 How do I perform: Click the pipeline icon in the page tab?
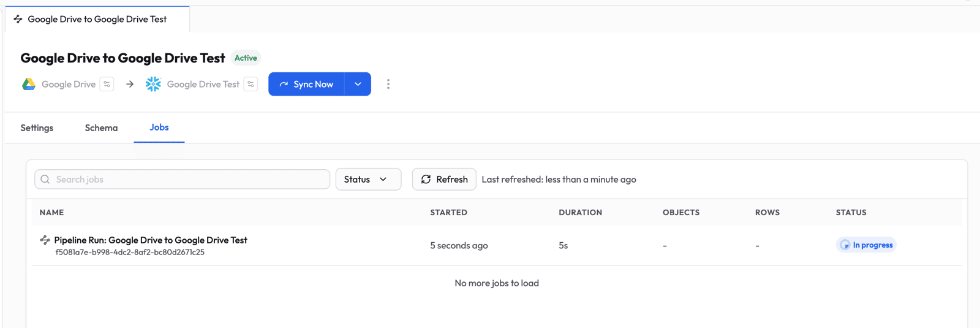(x=18, y=20)
